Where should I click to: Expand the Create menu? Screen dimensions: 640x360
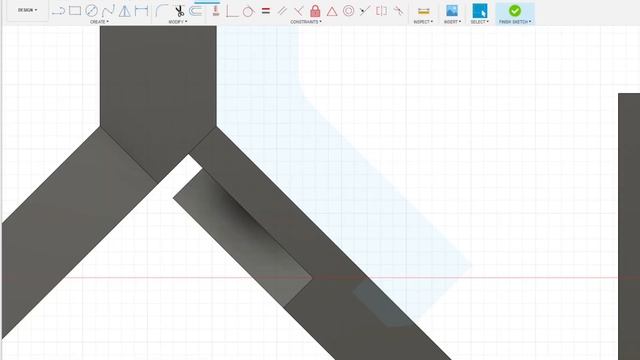click(x=99, y=22)
